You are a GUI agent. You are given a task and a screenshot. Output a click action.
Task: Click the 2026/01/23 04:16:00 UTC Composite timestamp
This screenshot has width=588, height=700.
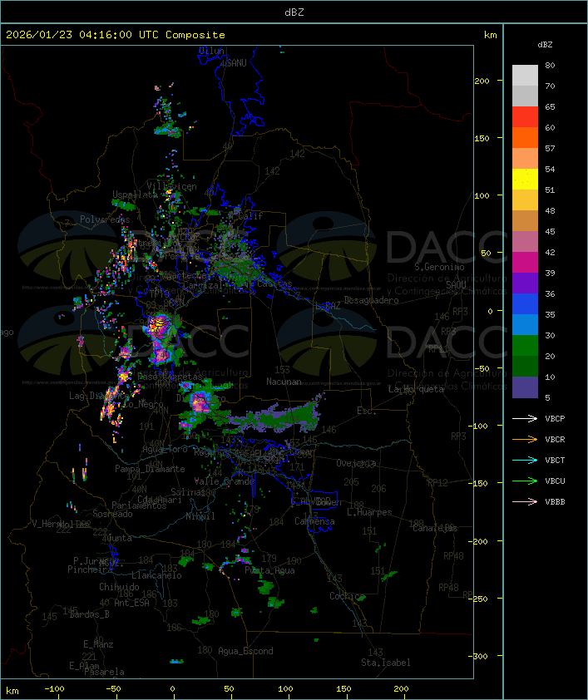click(116, 35)
